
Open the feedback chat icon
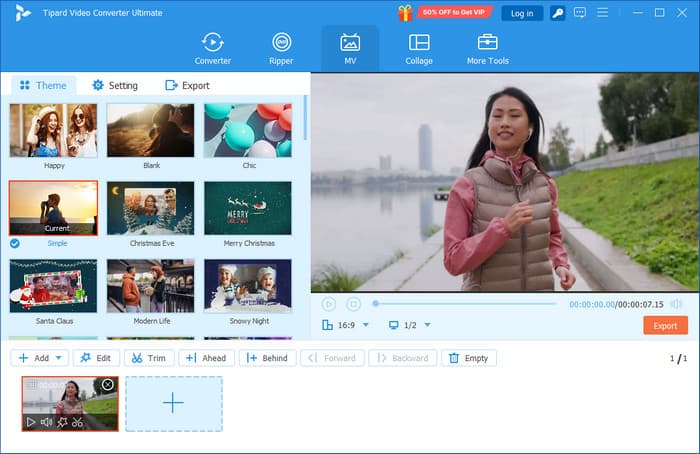coord(579,13)
